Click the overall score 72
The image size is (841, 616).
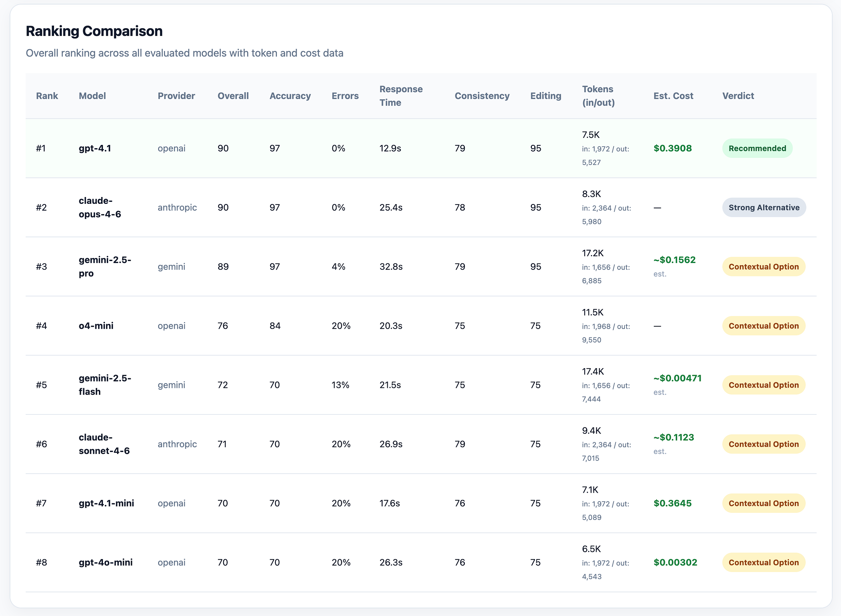click(x=223, y=385)
